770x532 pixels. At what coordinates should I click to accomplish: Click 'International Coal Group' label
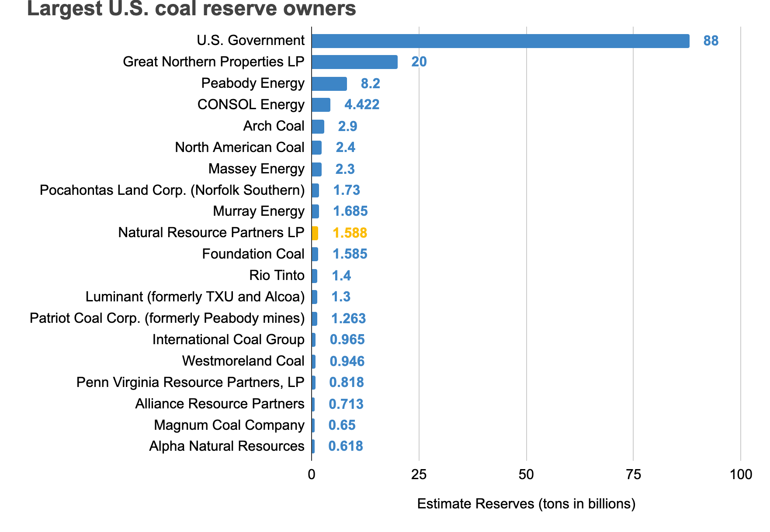point(228,340)
